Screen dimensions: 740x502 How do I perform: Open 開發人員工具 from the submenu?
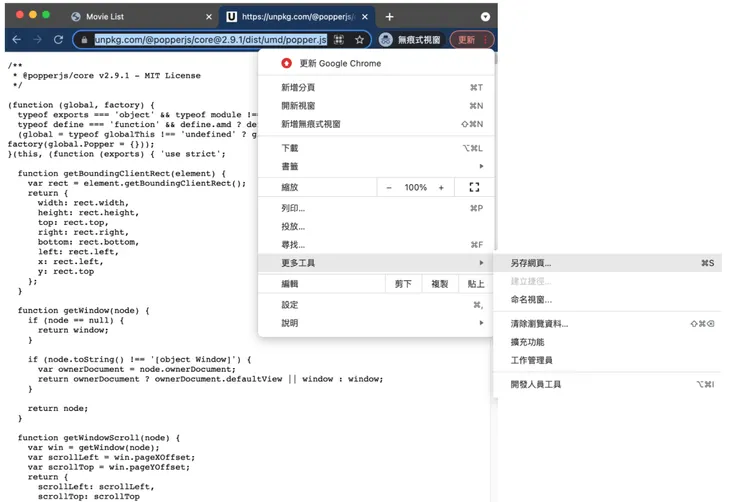[608, 385]
